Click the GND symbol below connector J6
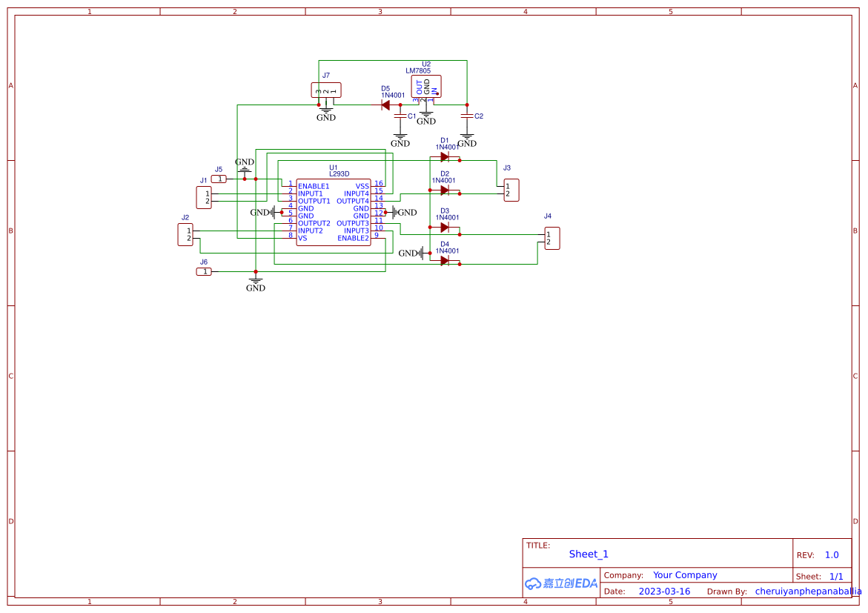Image resolution: width=868 pixels, height=613 pixels. tap(256, 280)
